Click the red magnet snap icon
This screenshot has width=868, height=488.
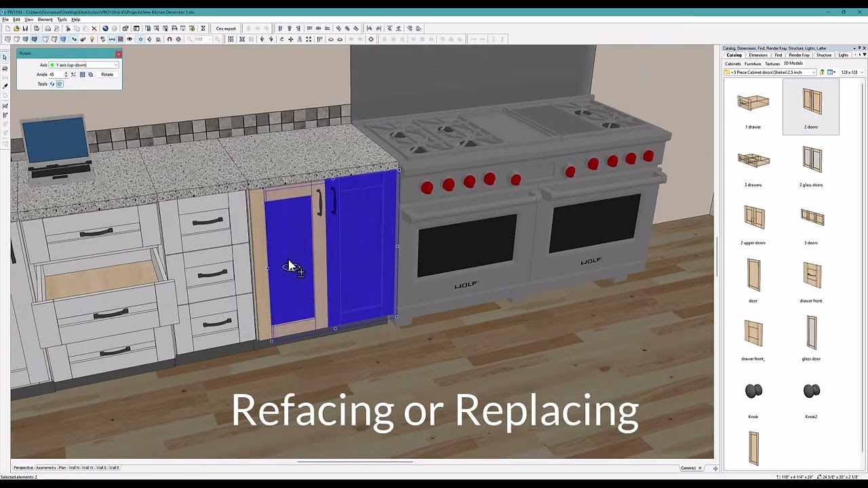[170, 39]
